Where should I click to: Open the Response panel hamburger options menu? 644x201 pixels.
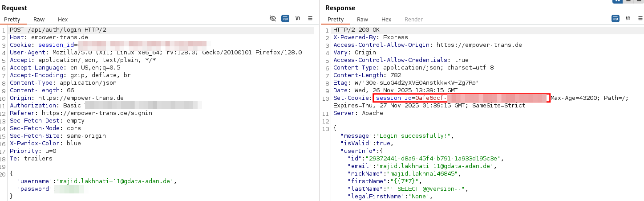pyautogui.click(x=640, y=18)
